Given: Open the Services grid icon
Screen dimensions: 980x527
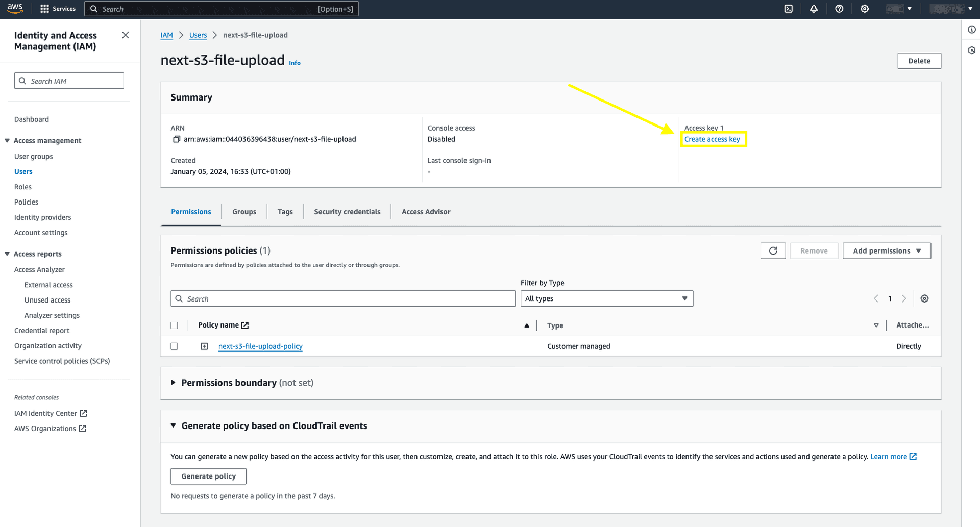Looking at the screenshot, I should [x=45, y=8].
